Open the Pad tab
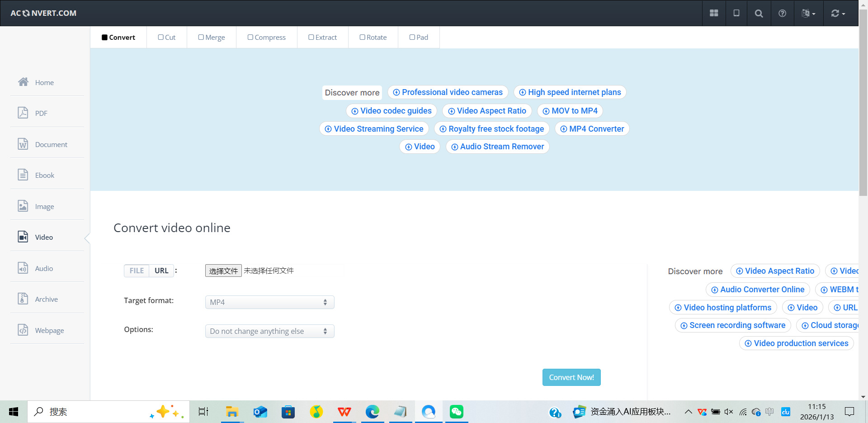This screenshot has width=868, height=423. coord(419,37)
